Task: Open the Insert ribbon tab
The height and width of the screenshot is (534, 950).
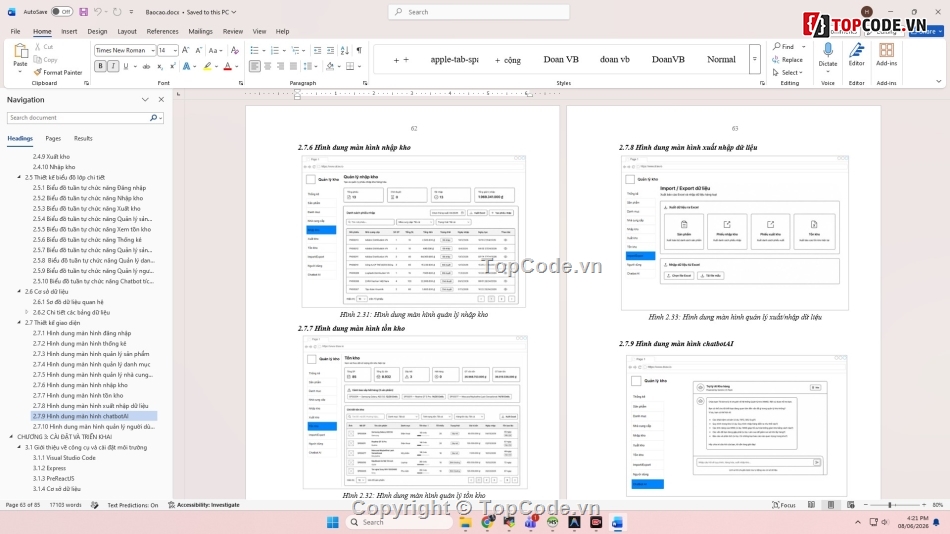Action: coord(69,31)
